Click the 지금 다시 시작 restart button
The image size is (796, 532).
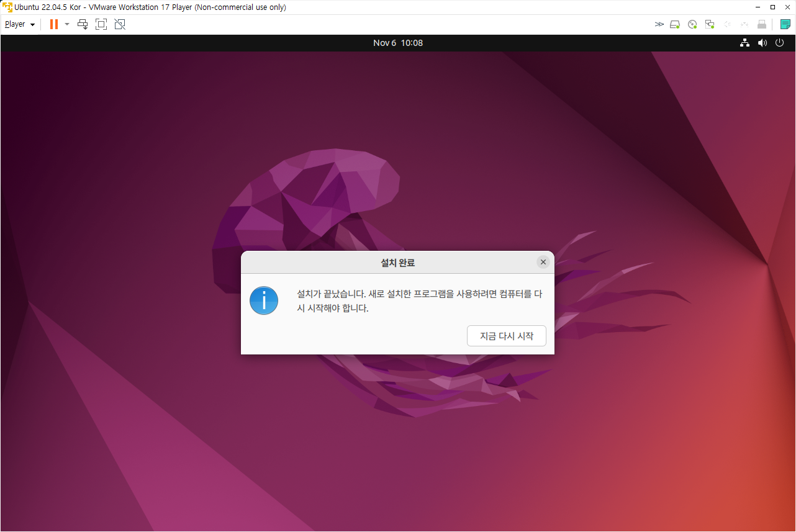click(x=507, y=336)
